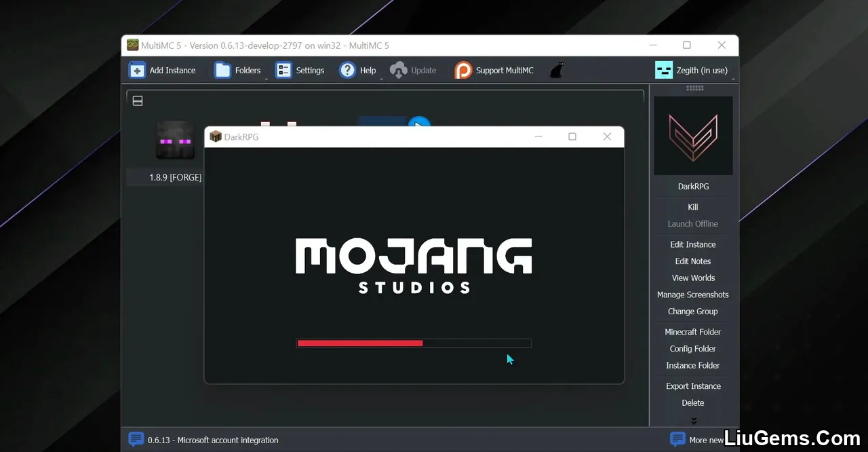Select the 1.8.9 [FORGE] instance label
The height and width of the screenshot is (452, 868).
pos(175,178)
